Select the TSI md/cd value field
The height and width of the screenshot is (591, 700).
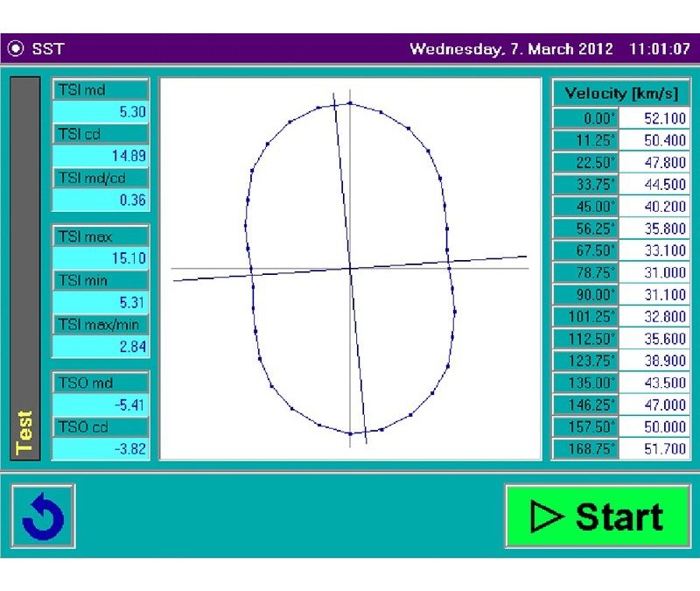point(101,200)
